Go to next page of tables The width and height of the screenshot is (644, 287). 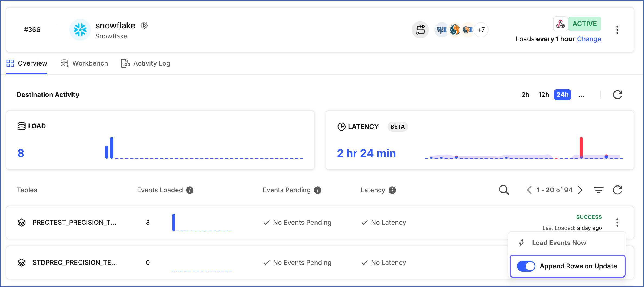click(580, 190)
